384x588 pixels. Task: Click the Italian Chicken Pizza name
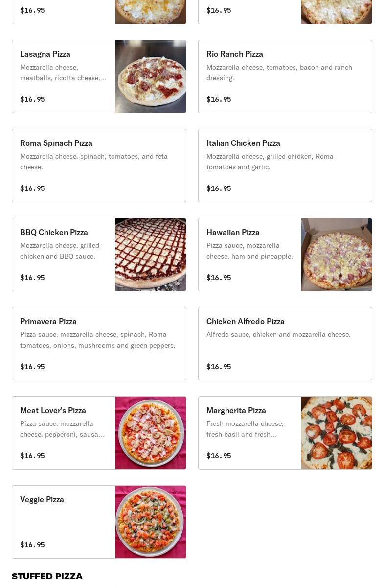tap(243, 143)
